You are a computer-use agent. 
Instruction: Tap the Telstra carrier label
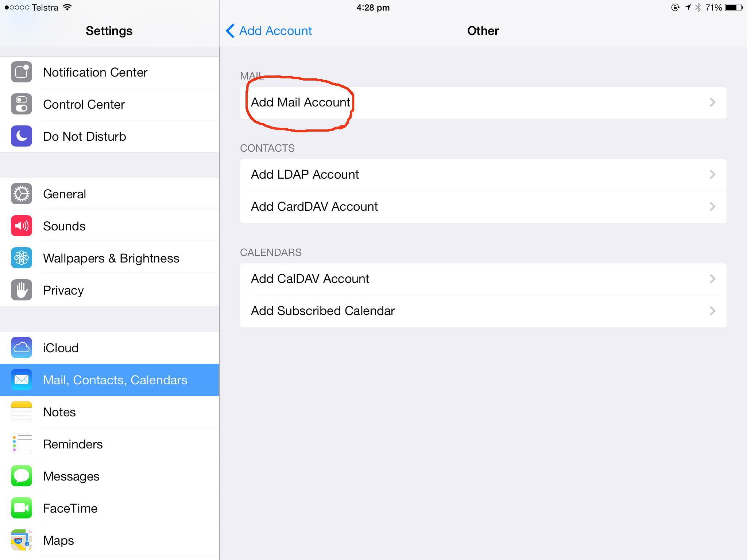pos(45,7)
